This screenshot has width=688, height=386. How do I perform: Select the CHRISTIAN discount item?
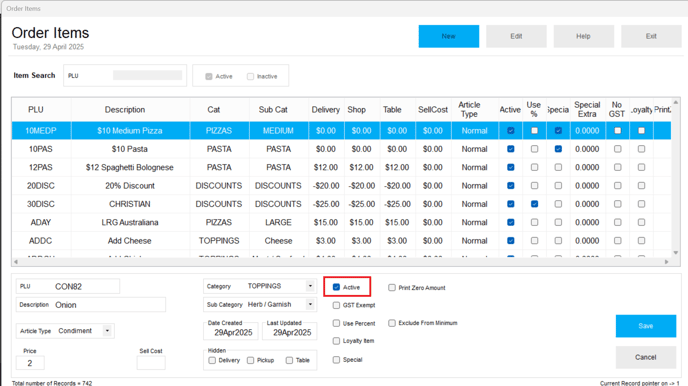tap(341, 204)
